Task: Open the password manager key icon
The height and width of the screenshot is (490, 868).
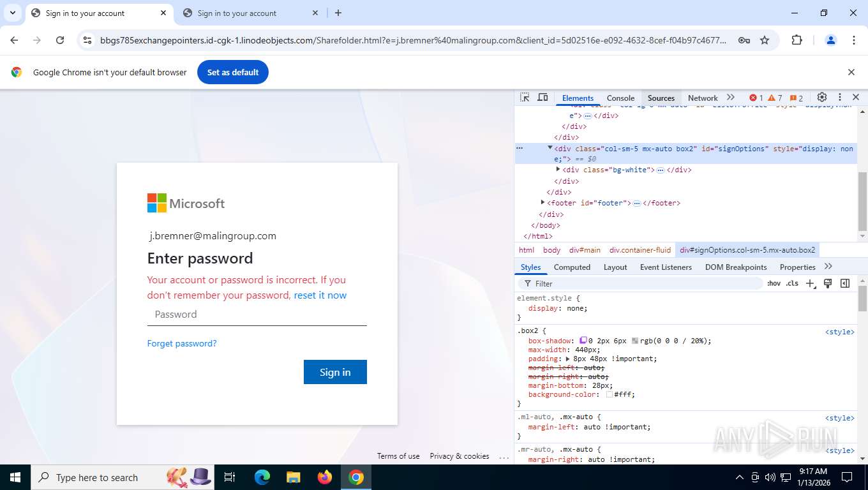Action: pos(744,40)
